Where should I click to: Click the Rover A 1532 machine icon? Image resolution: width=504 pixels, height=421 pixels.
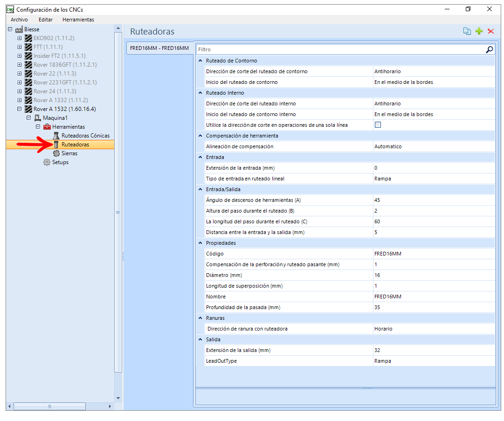tap(28, 109)
